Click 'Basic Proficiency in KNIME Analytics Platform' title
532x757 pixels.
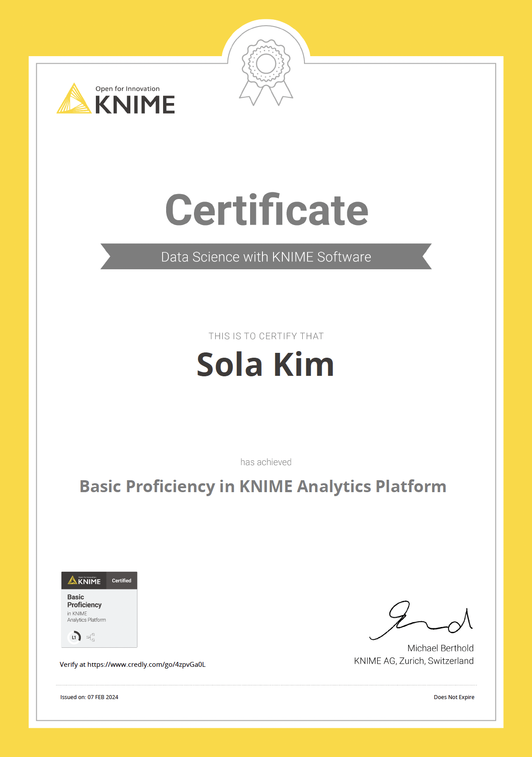263,486
